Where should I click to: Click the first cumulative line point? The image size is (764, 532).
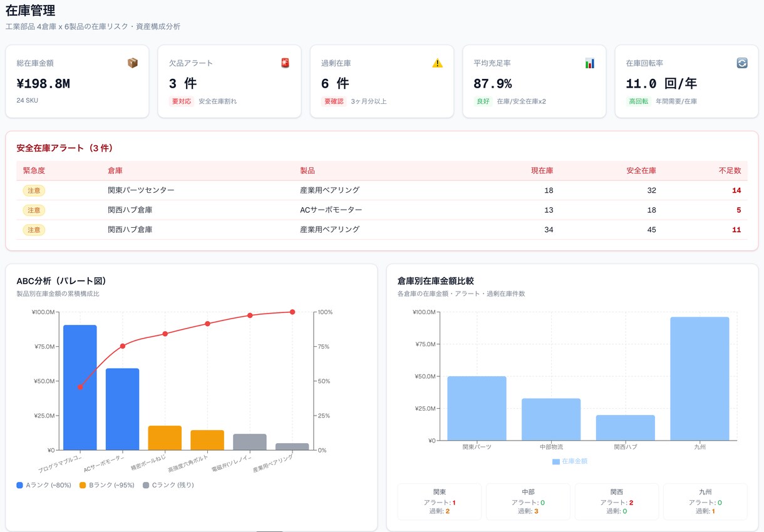pos(80,387)
